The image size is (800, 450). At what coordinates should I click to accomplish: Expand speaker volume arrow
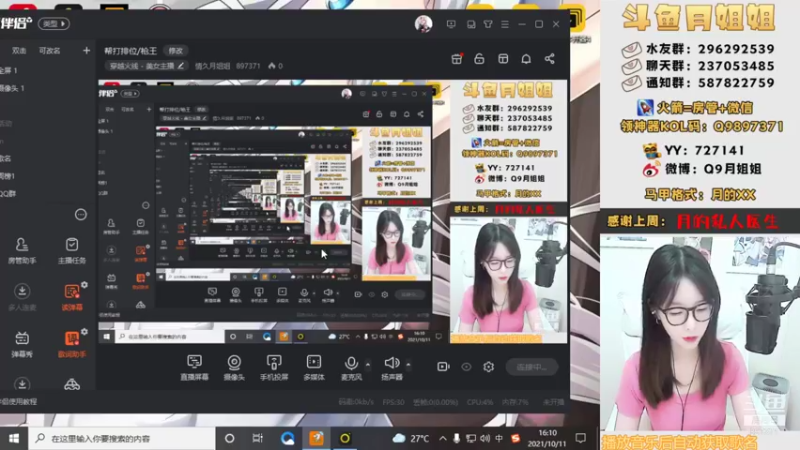[x=408, y=364]
